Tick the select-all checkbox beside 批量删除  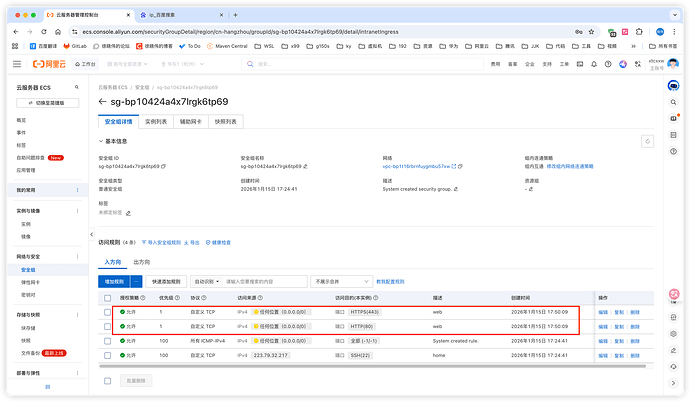click(108, 381)
